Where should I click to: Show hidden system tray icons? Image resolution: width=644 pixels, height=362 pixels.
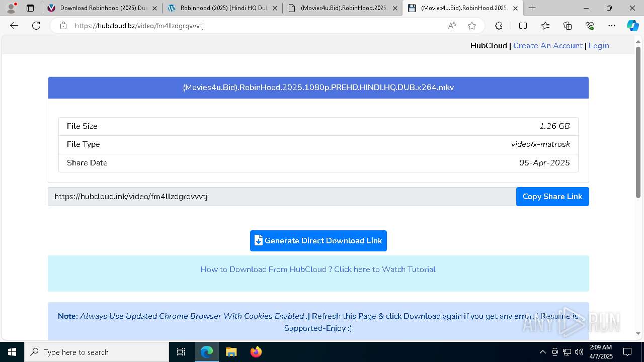(x=542, y=352)
